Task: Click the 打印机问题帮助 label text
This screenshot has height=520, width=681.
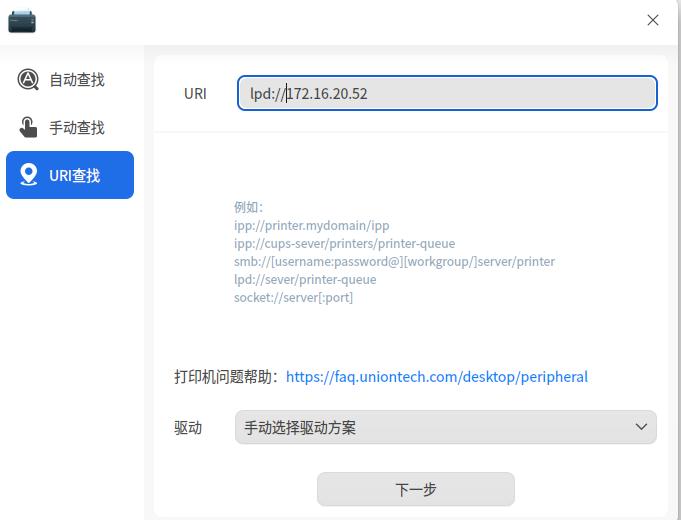Action: click(226, 377)
